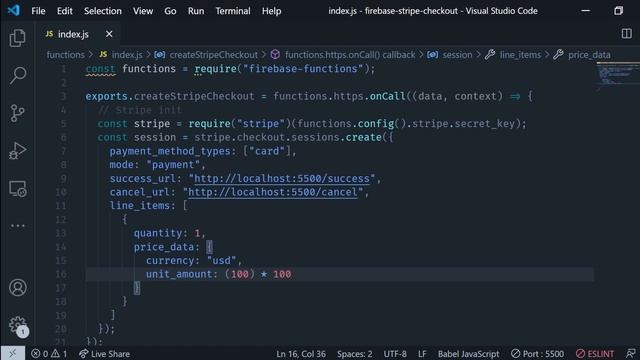Viewport: 640px width, 360px height.
Task: Click line number 16 in gutter
Action: pyautogui.click(x=60, y=274)
